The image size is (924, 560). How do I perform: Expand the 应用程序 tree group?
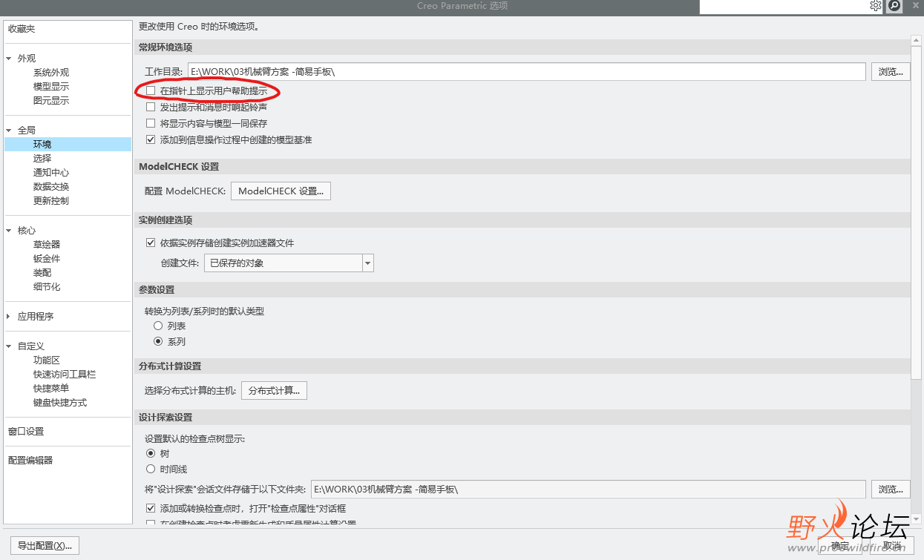coord(9,317)
